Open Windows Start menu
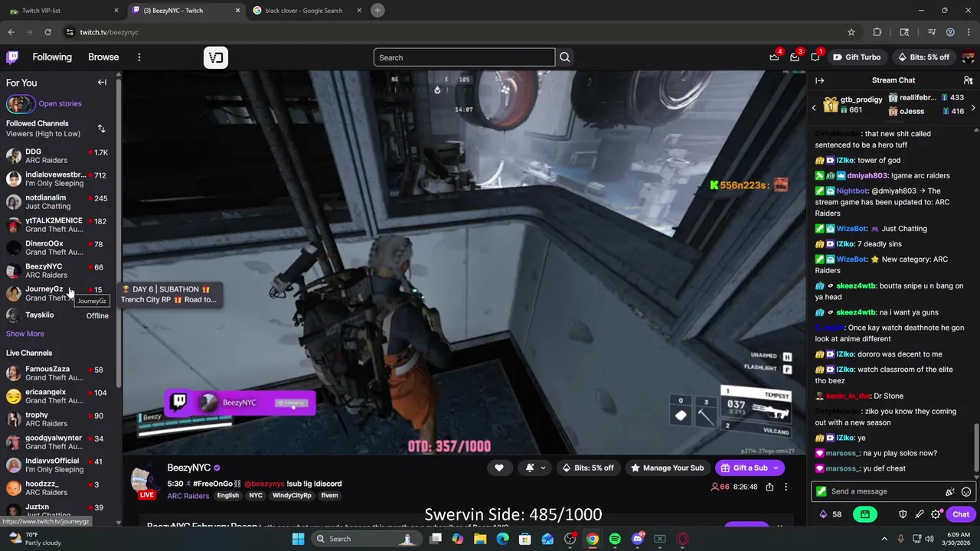The height and width of the screenshot is (551, 980). 298,539
